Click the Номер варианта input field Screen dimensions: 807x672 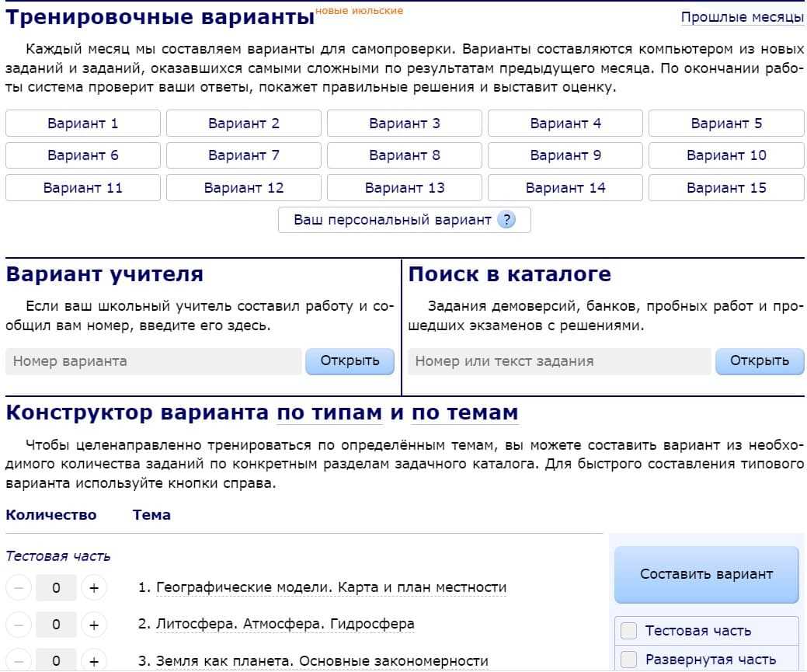click(x=153, y=361)
